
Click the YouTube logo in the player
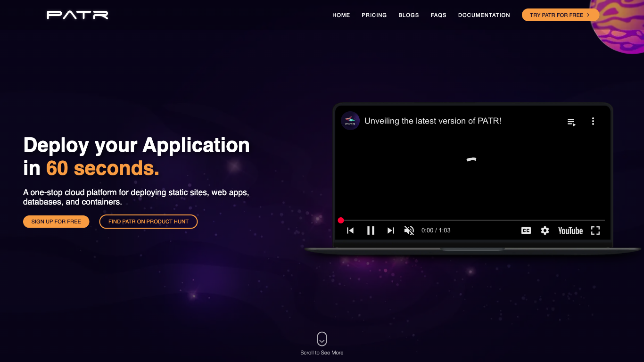(570, 230)
